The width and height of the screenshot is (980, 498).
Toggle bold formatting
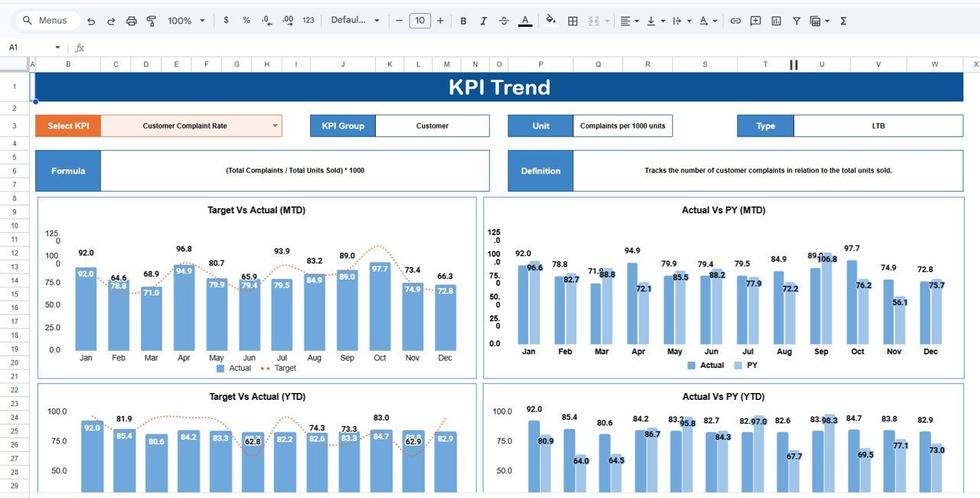pos(463,21)
